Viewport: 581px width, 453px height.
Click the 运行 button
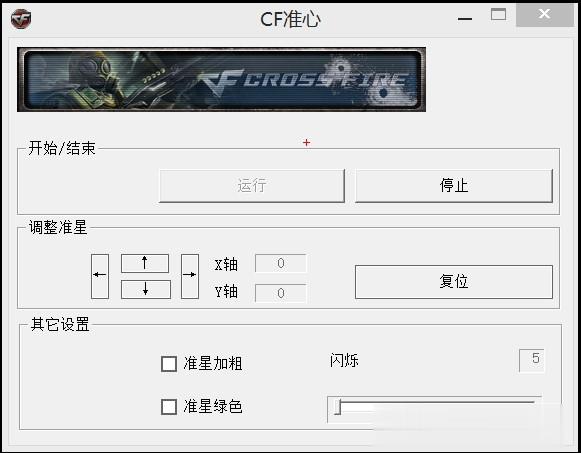click(x=252, y=186)
